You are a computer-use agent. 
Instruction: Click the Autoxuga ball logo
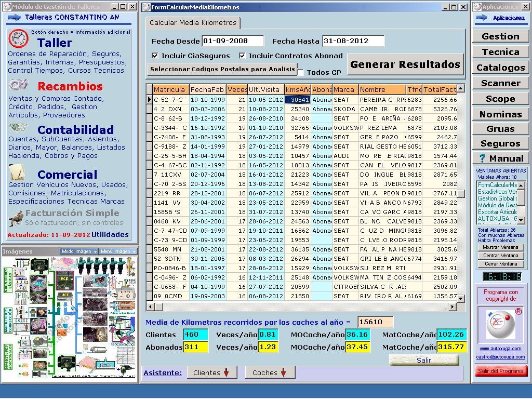click(x=500, y=325)
